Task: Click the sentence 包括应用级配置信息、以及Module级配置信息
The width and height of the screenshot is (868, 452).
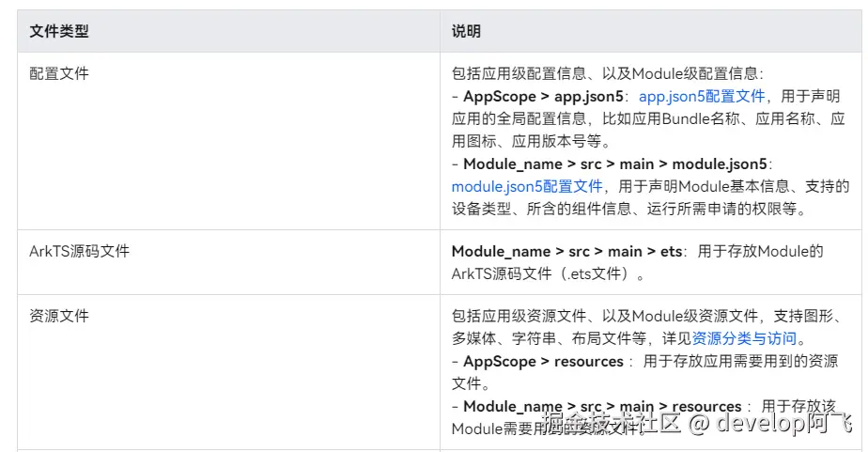Action: (606, 73)
